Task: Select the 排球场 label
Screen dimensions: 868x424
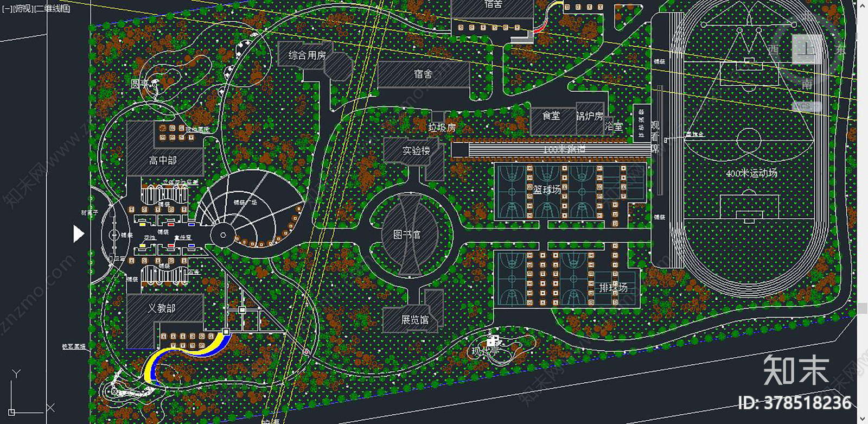Action: pos(613,288)
